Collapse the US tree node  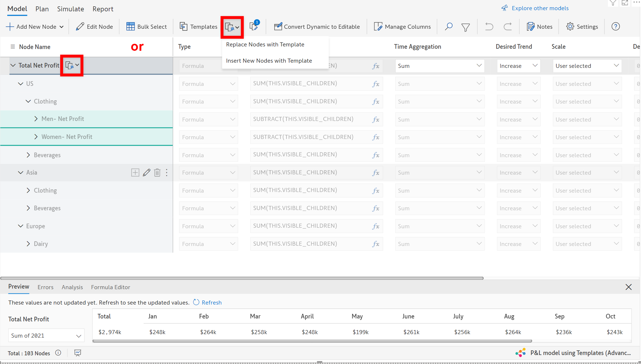[21, 84]
